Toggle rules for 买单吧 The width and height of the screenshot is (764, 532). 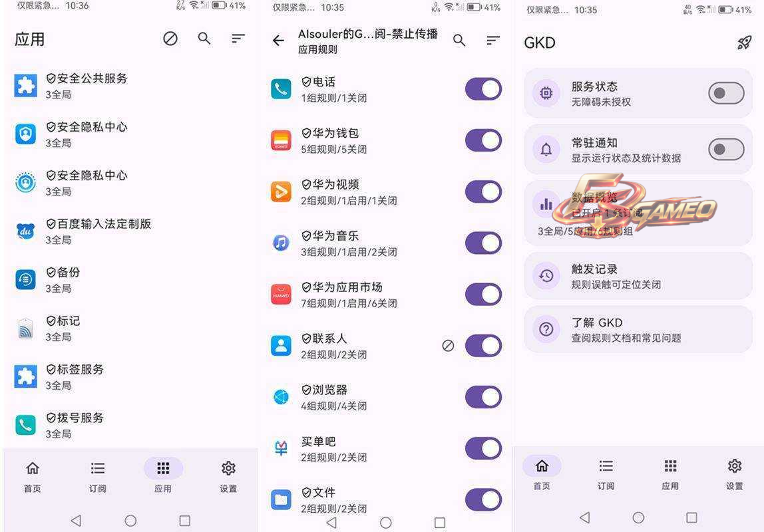[x=483, y=448]
